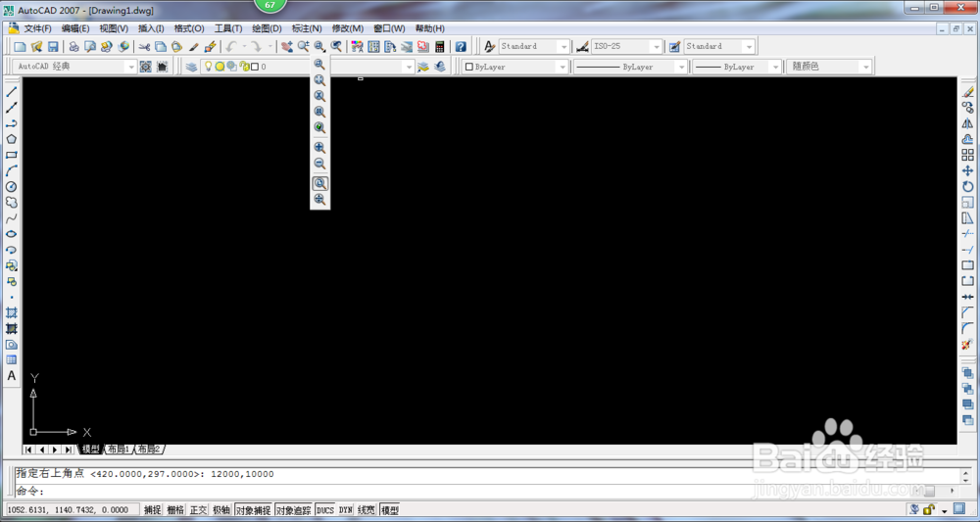Open the 绘图(D) menu
Image resolution: width=980 pixels, height=522 pixels.
click(x=267, y=28)
